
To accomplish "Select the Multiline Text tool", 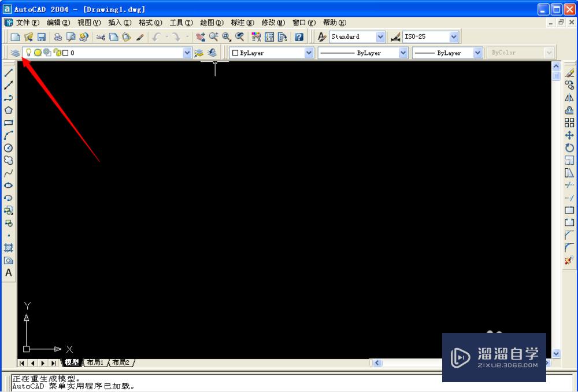I will point(8,273).
